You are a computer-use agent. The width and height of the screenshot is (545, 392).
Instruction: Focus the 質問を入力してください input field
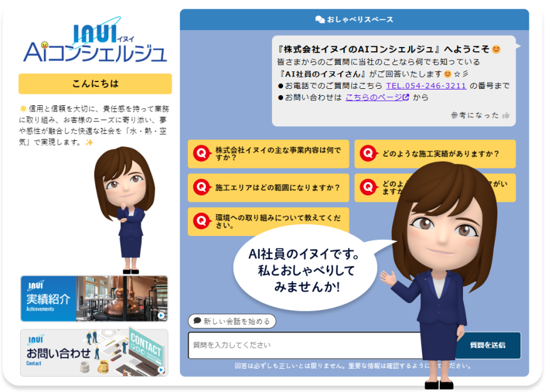point(306,345)
